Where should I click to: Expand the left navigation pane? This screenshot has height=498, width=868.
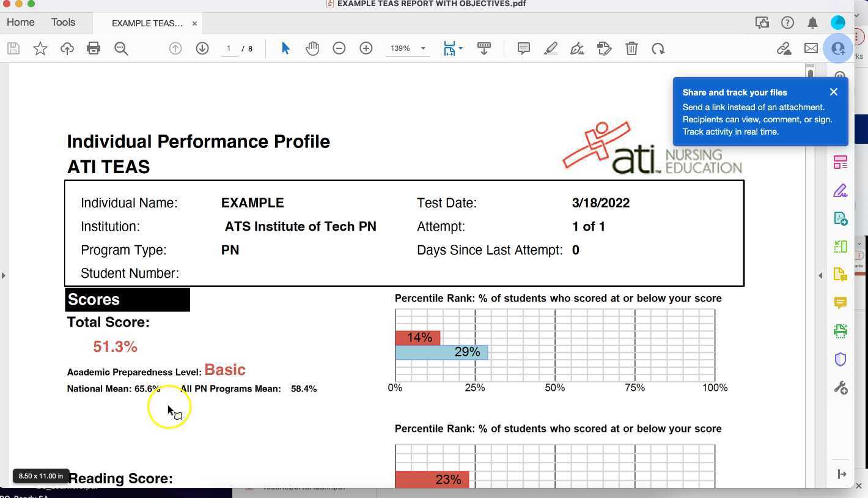point(4,275)
